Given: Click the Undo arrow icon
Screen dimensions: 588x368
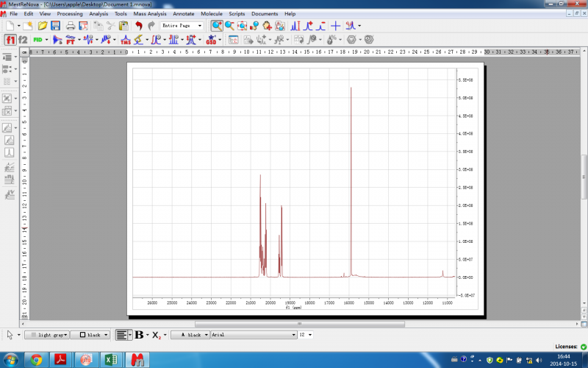Looking at the screenshot, I should [139, 26].
